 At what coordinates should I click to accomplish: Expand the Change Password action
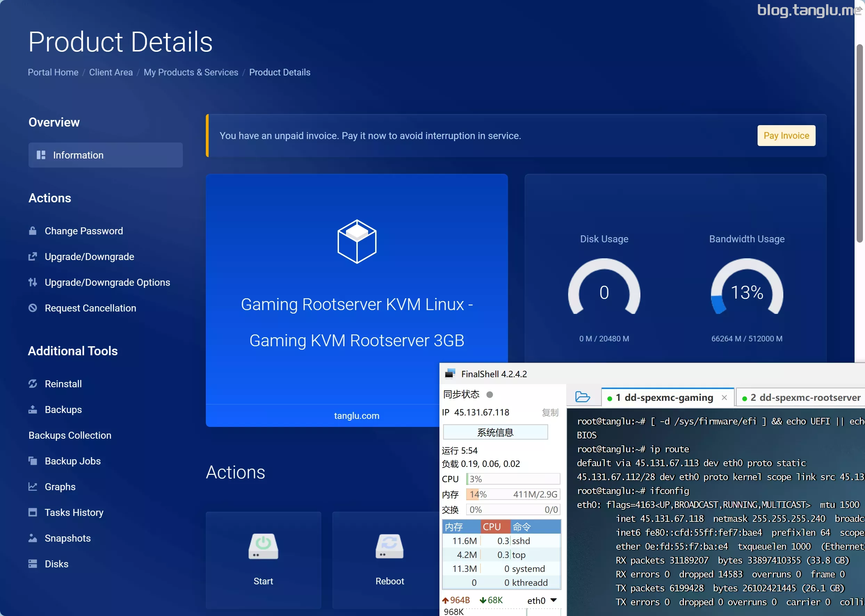coord(83,231)
